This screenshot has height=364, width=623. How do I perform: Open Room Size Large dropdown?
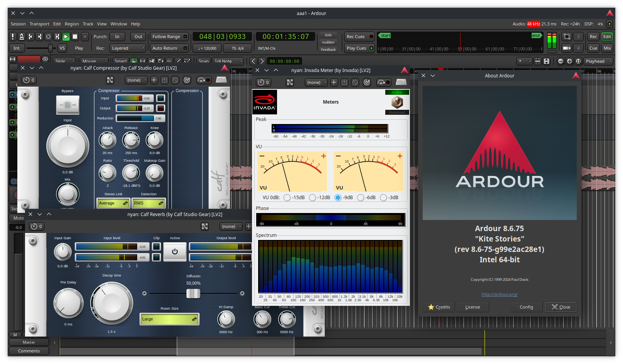pyautogui.click(x=170, y=319)
